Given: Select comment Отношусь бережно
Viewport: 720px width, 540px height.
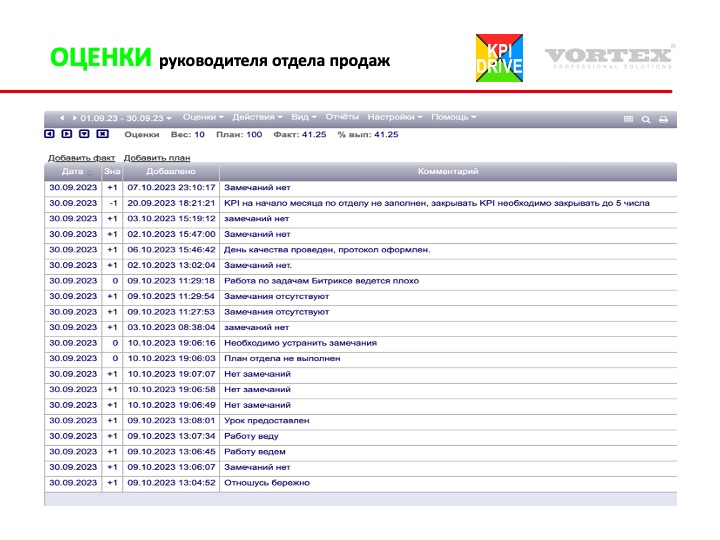Looking at the screenshot, I should (267, 483).
